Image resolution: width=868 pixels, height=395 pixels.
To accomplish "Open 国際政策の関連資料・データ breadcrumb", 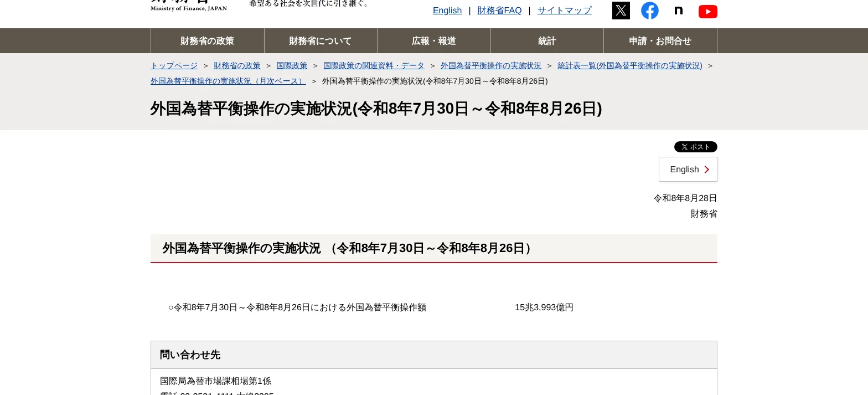I will (374, 65).
